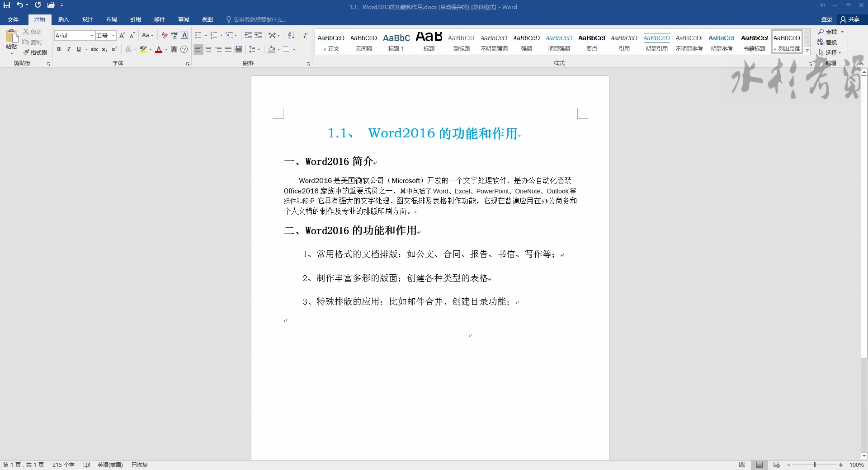
Task: Switch to the Layout (布局) tab
Action: pos(112,19)
